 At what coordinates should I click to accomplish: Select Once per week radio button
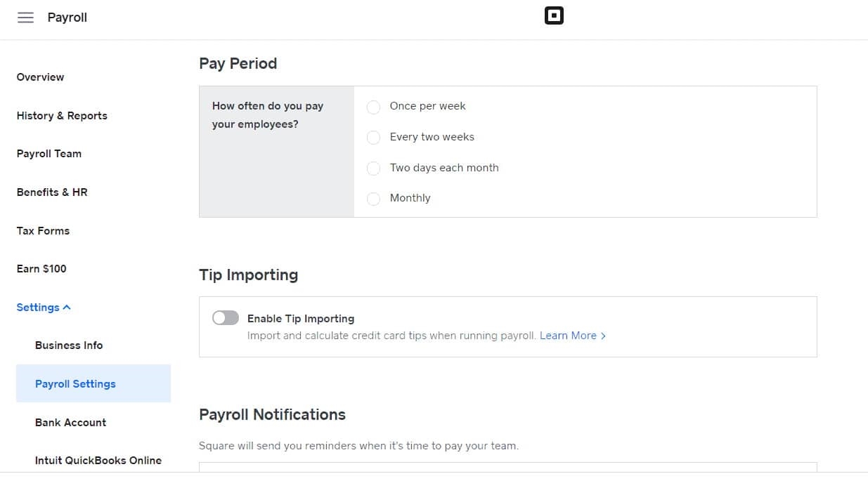[374, 107]
